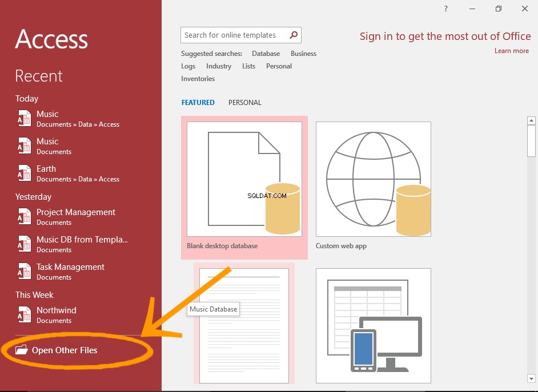
Task: Minimize the Access window
Action: 472,9
